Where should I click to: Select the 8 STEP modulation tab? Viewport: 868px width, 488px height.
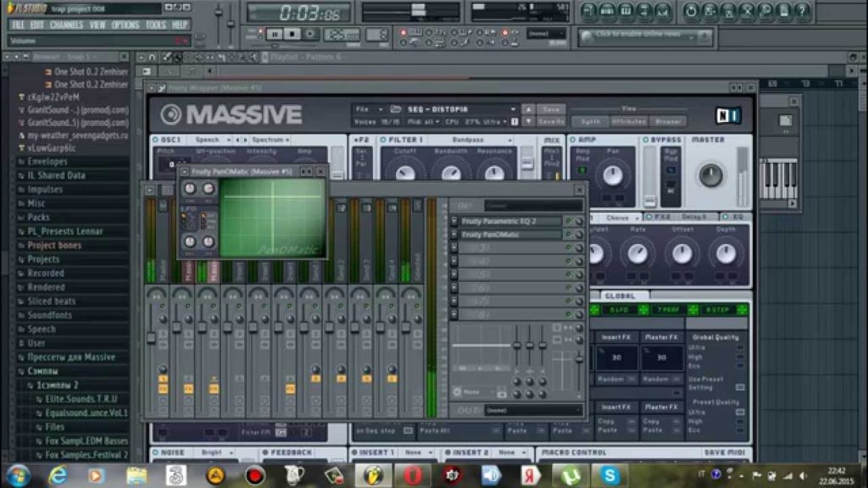pos(717,310)
